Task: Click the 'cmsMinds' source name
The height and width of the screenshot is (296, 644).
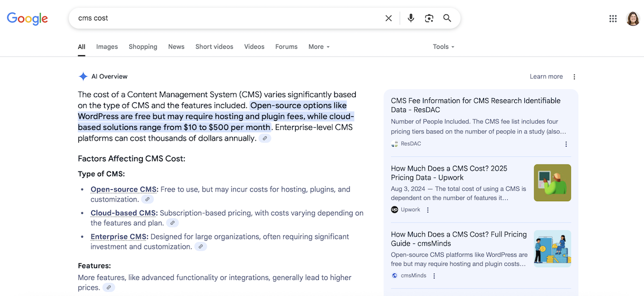Action: pyautogui.click(x=414, y=276)
